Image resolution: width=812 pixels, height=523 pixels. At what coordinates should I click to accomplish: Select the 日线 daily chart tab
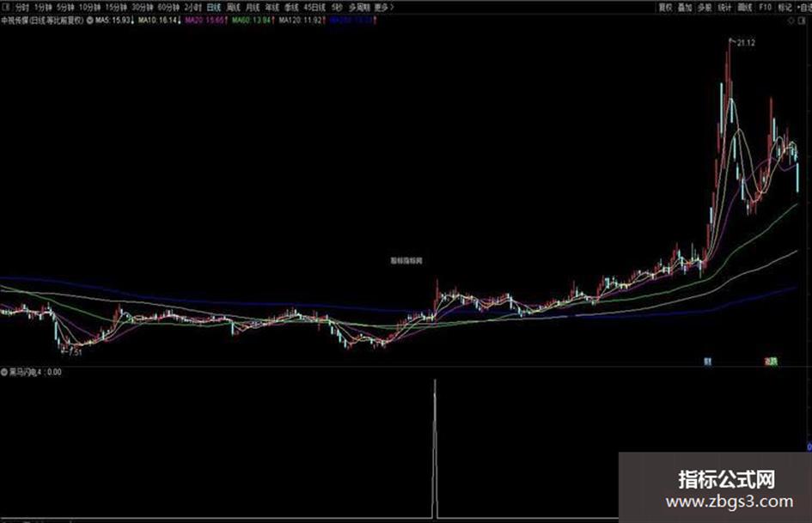click(214, 7)
